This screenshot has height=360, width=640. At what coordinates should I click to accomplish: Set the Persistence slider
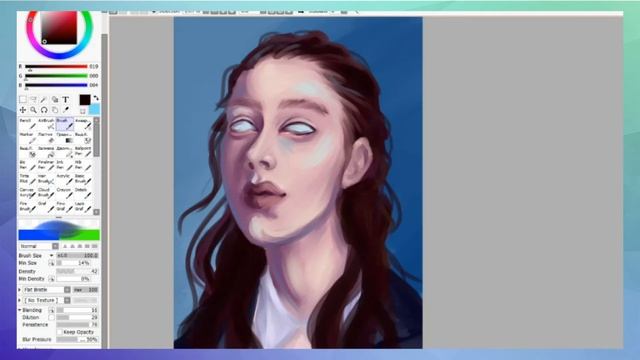click(x=77, y=325)
